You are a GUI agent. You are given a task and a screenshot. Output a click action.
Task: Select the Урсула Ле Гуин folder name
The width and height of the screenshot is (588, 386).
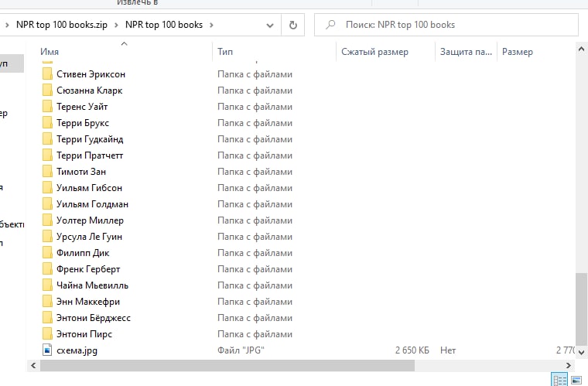point(89,237)
